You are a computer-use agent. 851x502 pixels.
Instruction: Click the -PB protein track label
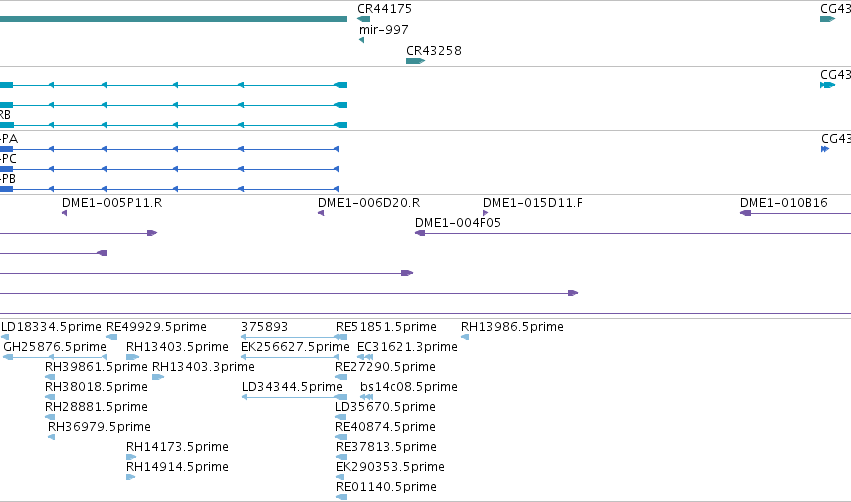[x=8, y=179]
